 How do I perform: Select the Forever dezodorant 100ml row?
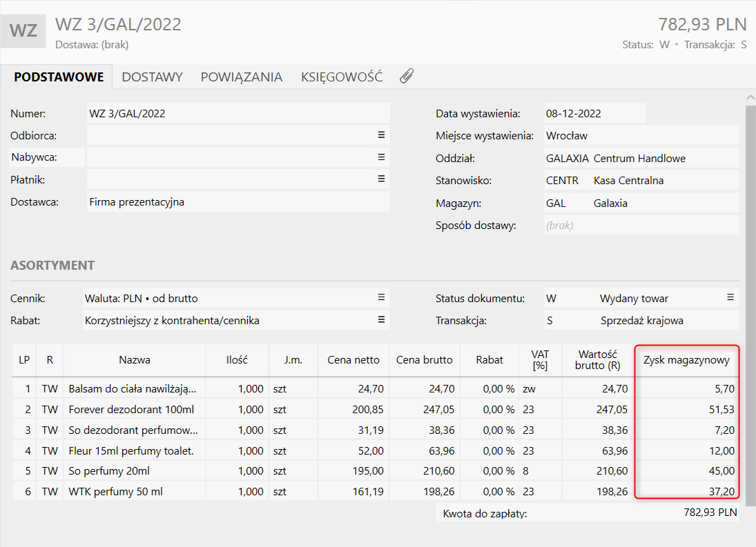[126, 410]
